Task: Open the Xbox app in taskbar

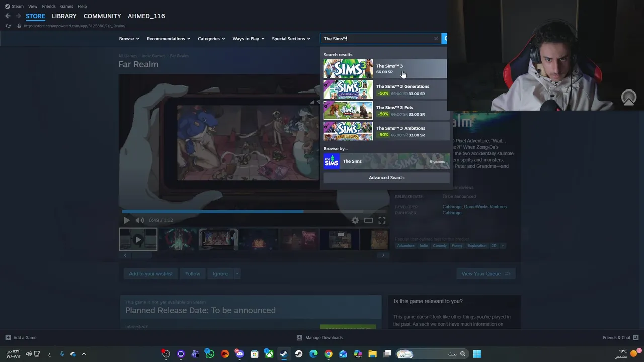Action: click(x=269, y=354)
